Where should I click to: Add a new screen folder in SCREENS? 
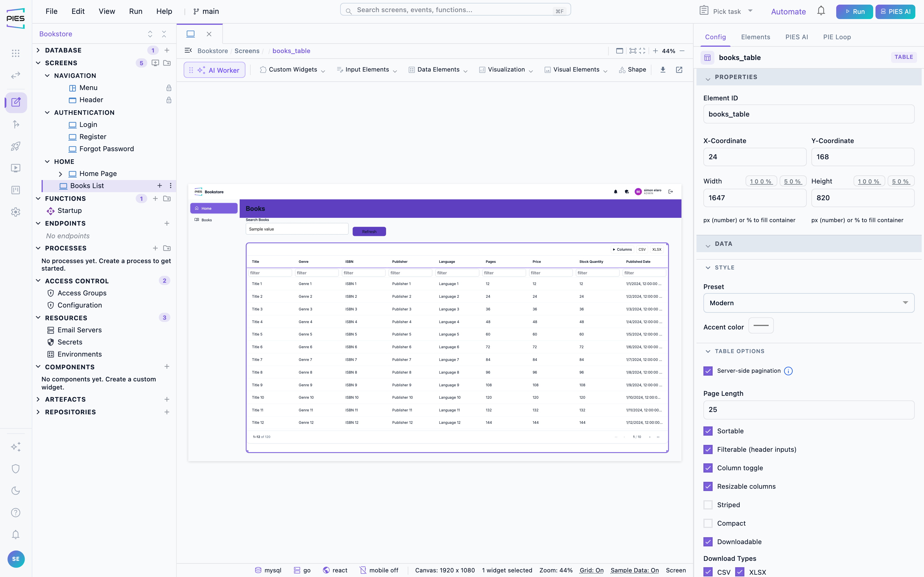(x=167, y=63)
